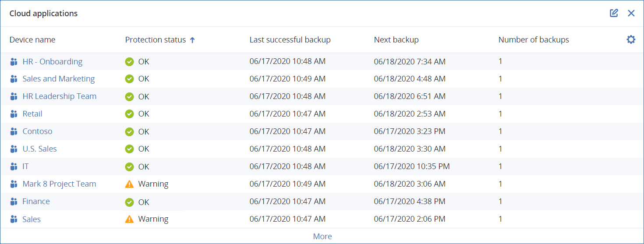Click the team icon next to Finance
644x244 pixels.
14,202
